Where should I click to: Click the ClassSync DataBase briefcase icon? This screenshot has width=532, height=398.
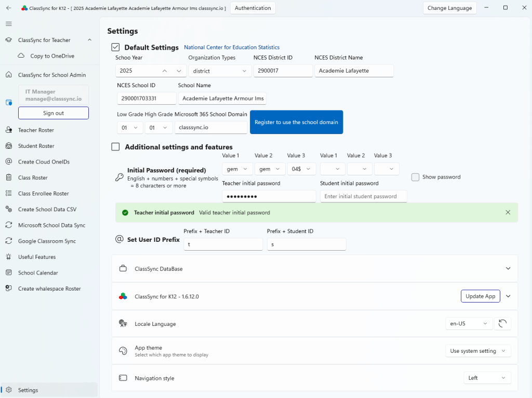click(123, 268)
